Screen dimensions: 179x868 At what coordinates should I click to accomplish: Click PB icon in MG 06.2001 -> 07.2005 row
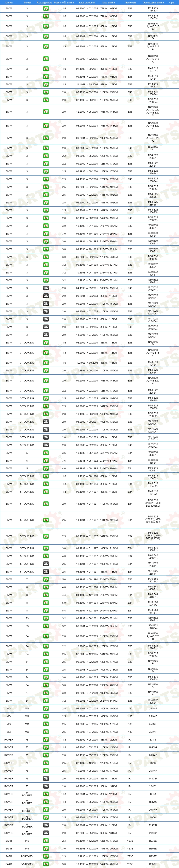coord(46,708)
